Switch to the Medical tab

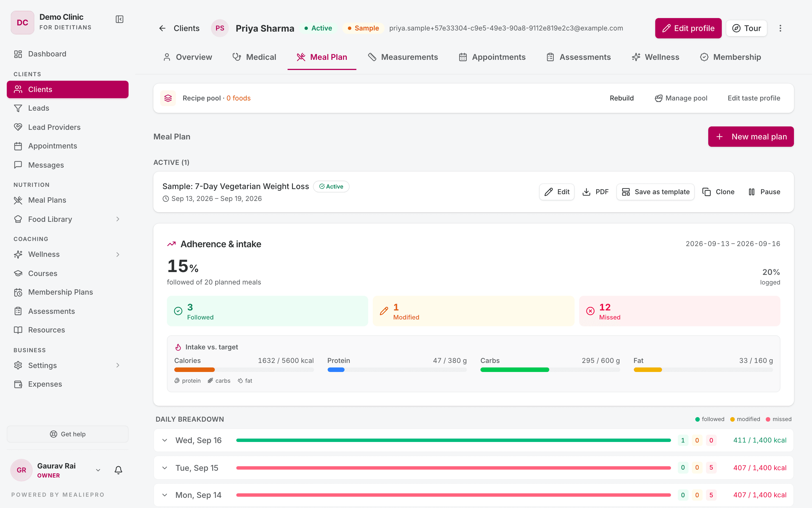click(x=254, y=57)
